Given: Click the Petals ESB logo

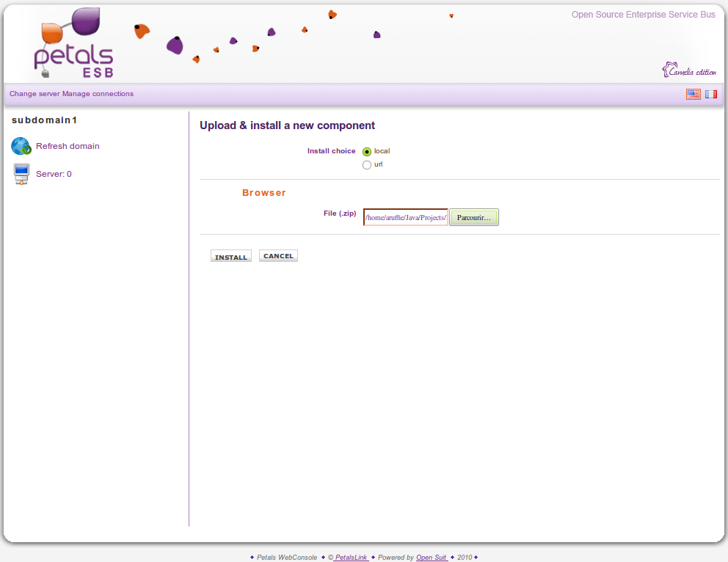Looking at the screenshot, I should click(x=74, y=45).
